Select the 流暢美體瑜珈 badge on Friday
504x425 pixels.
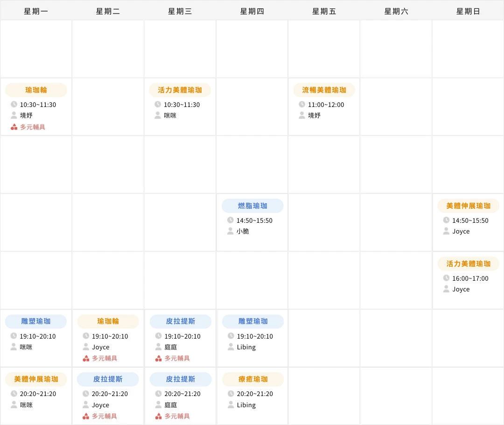pyautogui.click(x=324, y=90)
